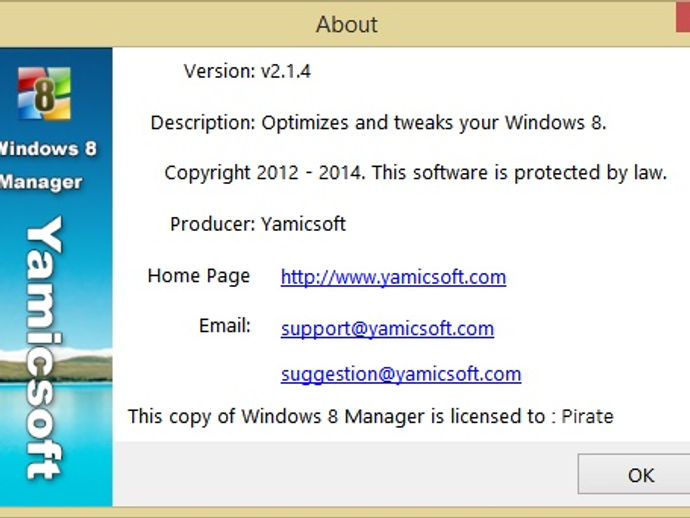690x518 pixels.
Task: Click the 'licensed to : Pirate' line
Action: [x=371, y=416]
